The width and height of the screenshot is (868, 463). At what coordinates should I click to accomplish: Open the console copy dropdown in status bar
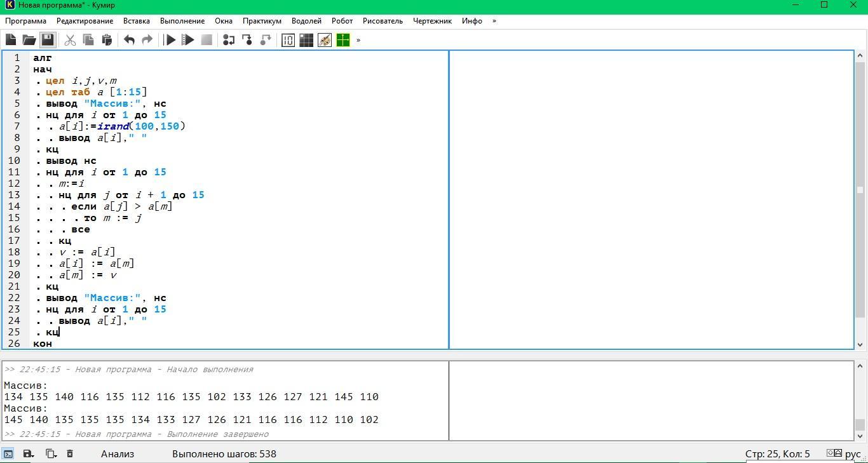(51, 453)
